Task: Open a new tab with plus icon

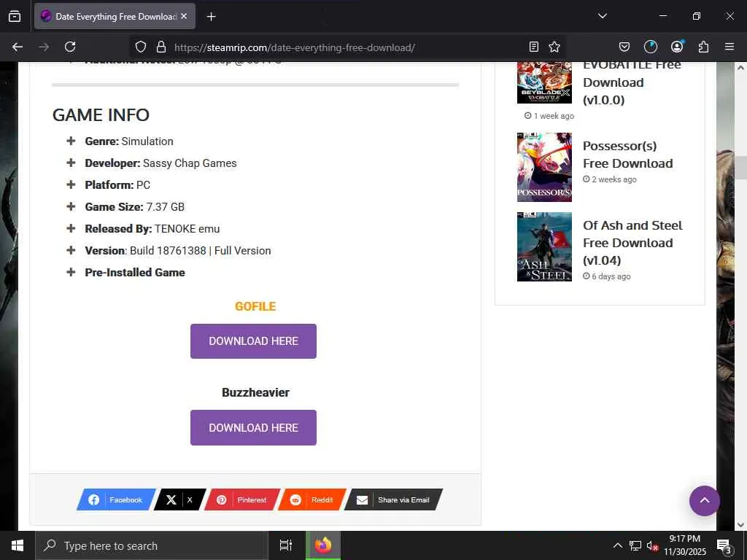Action: click(211, 17)
